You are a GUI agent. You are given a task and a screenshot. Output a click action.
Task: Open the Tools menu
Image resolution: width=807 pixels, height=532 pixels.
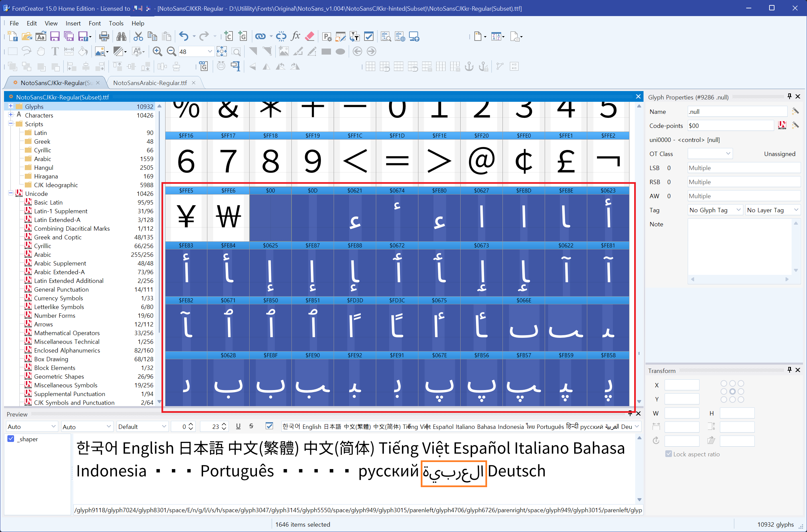(116, 23)
